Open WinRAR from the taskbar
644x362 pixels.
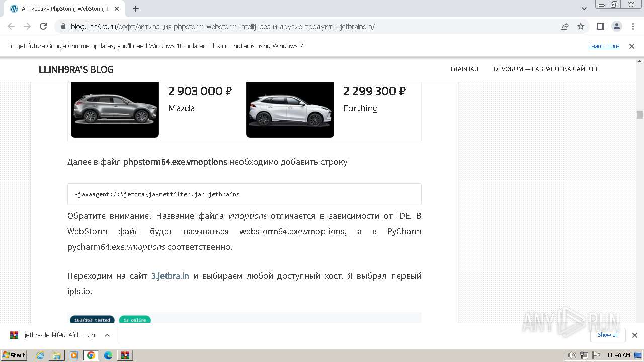125,355
